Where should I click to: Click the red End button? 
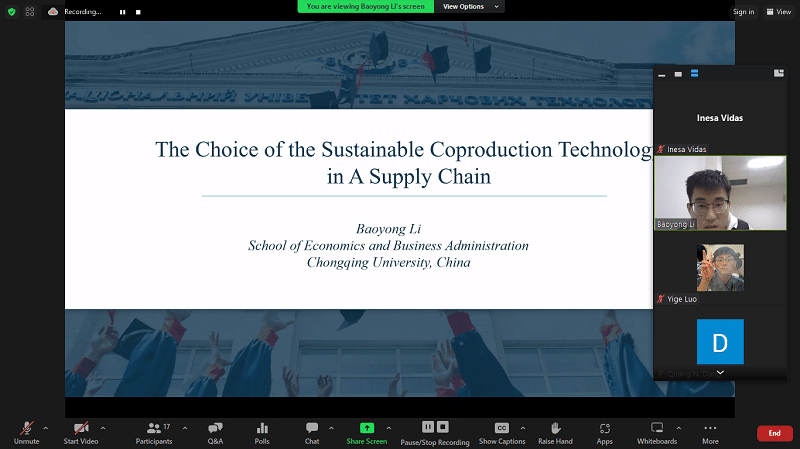(774, 433)
